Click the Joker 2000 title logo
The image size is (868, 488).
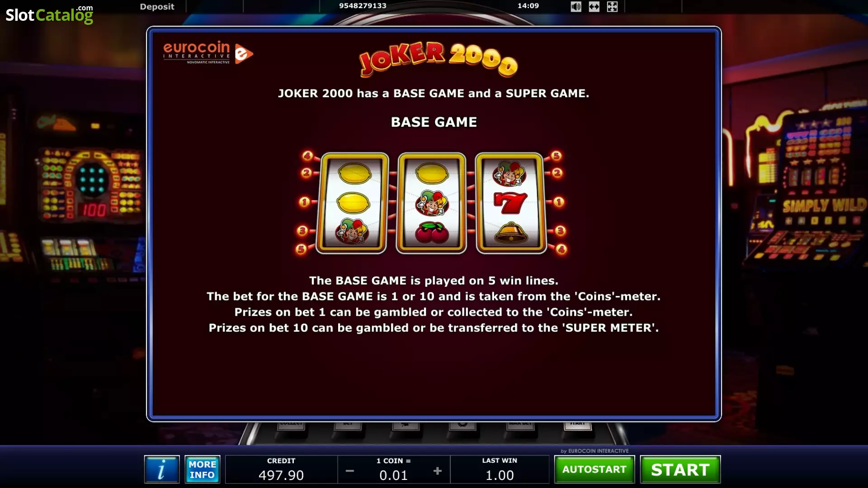click(438, 59)
